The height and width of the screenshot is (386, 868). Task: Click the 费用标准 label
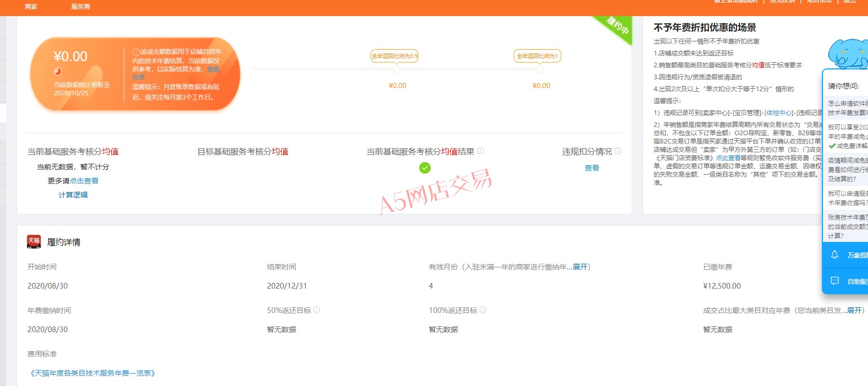(x=42, y=354)
